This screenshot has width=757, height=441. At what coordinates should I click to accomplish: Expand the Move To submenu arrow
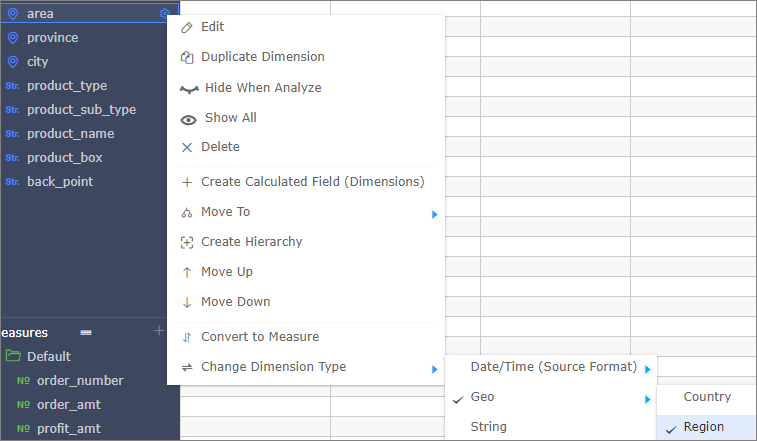[x=434, y=214]
